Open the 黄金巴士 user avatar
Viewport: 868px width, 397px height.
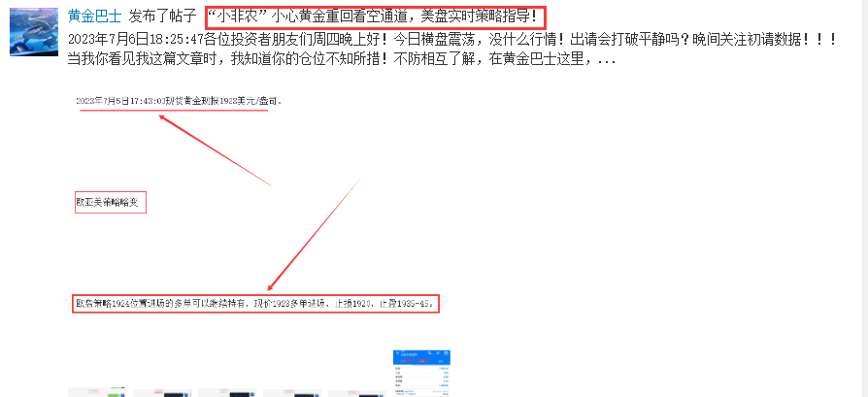coord(34,32)
